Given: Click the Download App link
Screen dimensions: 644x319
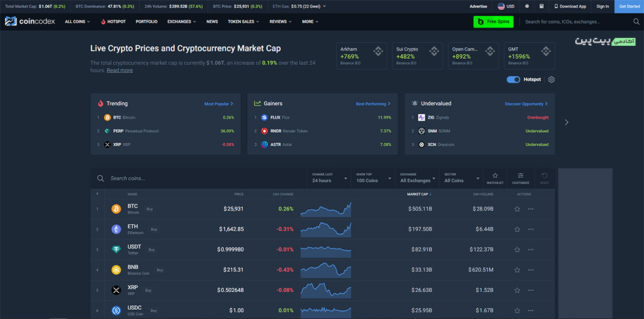Looking at the screenshot, I should coord(570,6).
